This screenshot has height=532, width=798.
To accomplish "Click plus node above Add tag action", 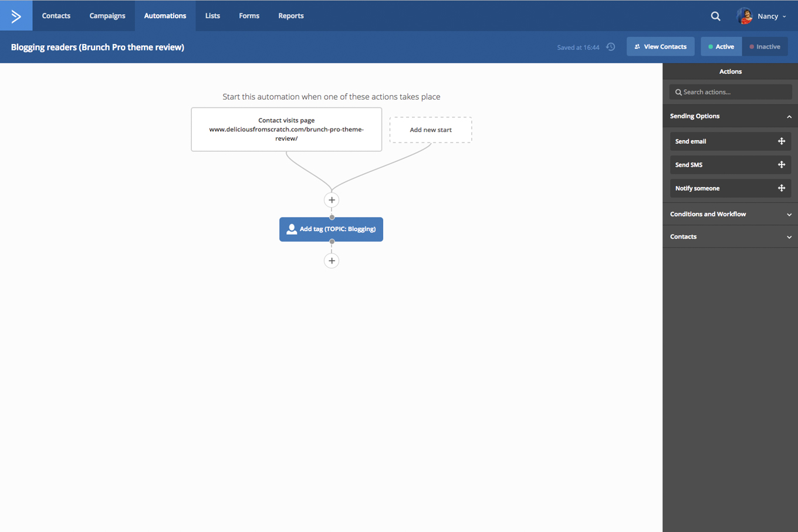I will [x=332, y=200].
